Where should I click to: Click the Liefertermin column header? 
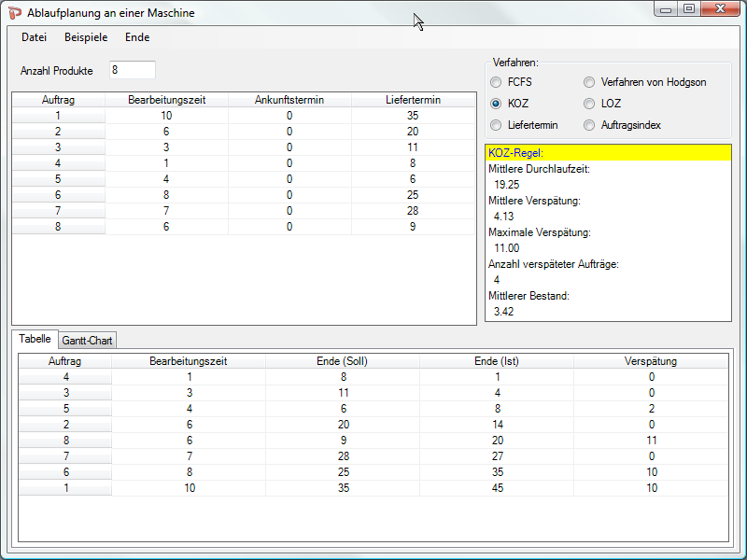[x=413, y=100]
